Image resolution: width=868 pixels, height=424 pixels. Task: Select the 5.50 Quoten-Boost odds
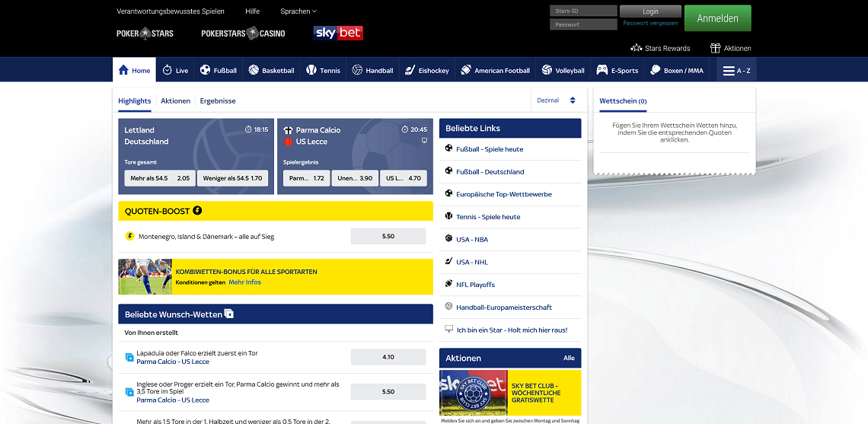(x=388, y=236)
